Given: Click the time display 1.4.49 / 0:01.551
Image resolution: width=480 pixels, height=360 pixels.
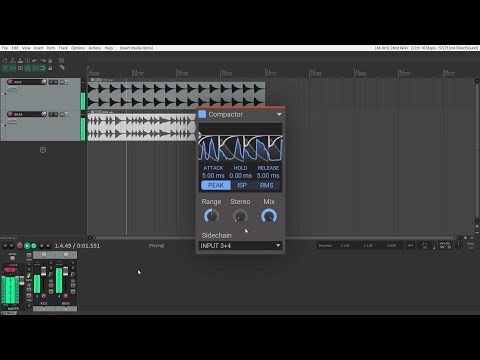Looking at the screenshot, I should 77,246.
